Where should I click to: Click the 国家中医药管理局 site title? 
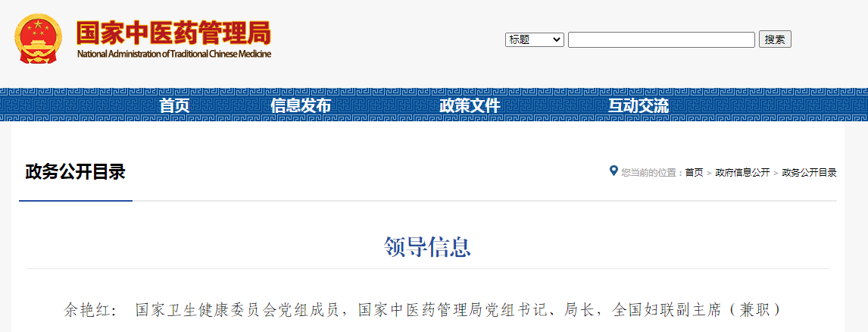click(x=173, y=33)
